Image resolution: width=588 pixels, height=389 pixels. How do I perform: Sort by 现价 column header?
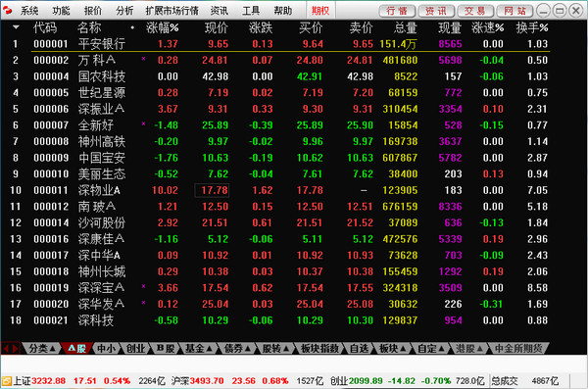217,27
